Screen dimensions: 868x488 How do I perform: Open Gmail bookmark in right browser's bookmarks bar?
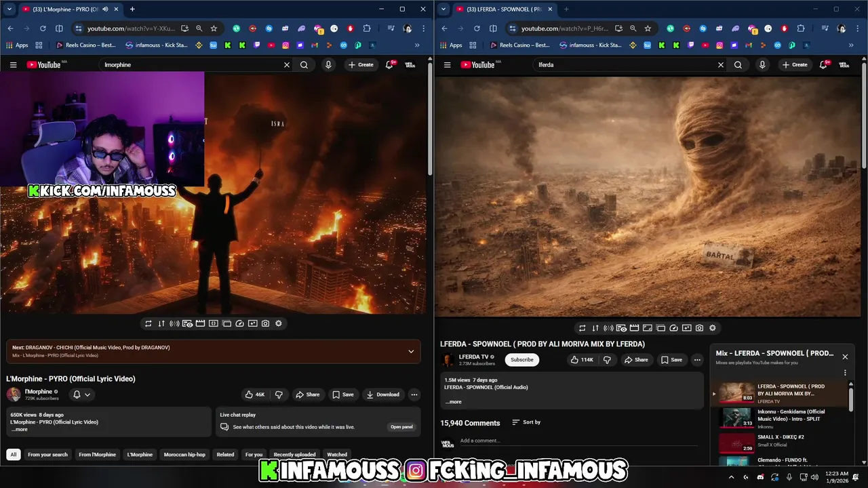click(x=749, y=45)
